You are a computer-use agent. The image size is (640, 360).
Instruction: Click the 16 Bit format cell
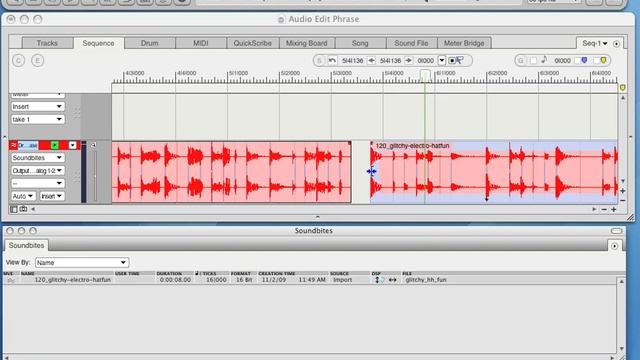(x=244, y=280)
